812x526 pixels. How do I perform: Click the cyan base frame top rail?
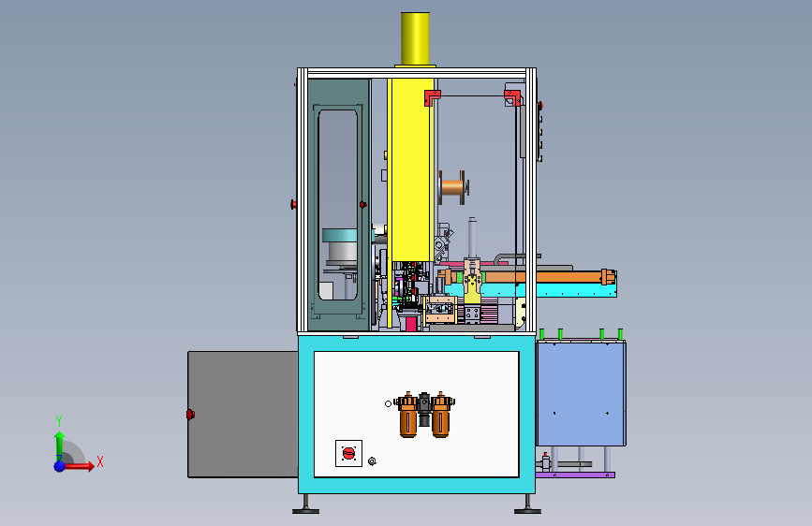pyautogui.click(x=417, y=343)
